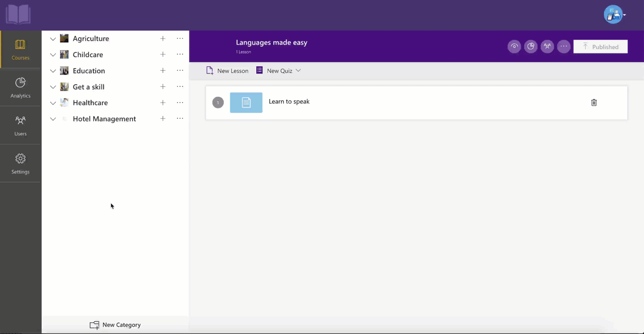The image size is (644, 334).
Task: Open the Analytics section in the left sidebar
Action: click(x=20, y=87)
